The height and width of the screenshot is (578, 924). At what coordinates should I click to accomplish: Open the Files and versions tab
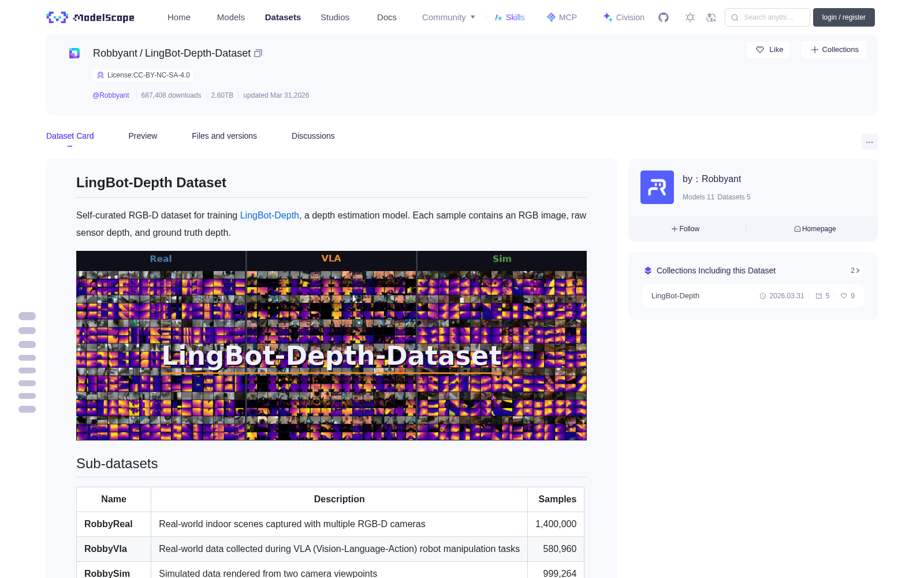pyautogui.click(x=224, y=136)
